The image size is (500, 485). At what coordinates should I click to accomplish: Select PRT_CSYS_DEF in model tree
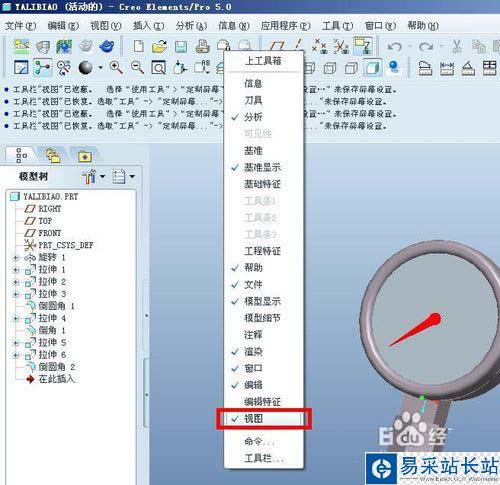click(x=59, y=245)
